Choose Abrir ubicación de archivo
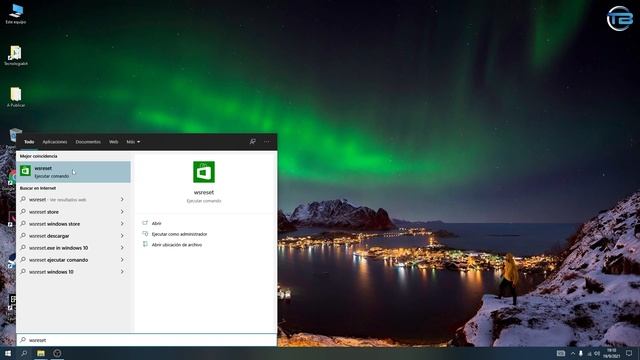Screen dimensions: 640x360 pos(177,244)
